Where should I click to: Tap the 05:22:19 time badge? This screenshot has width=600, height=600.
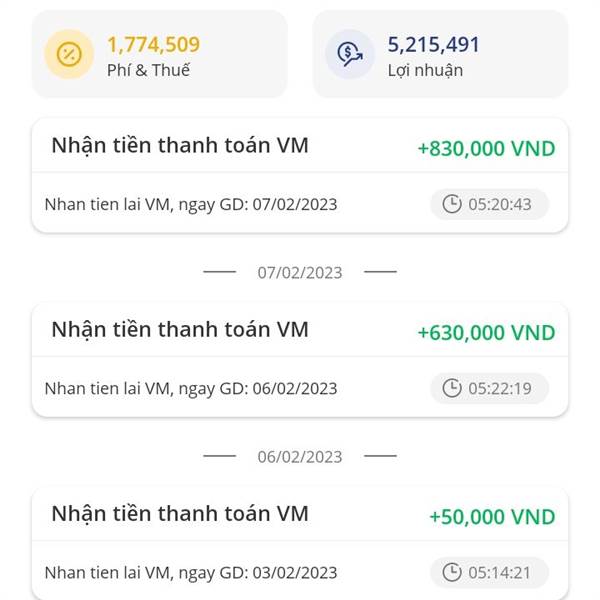coord(490,388)
